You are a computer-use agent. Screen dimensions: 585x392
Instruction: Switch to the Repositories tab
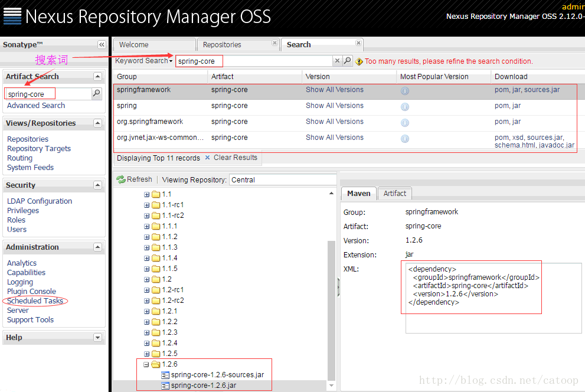click(238, 45)
